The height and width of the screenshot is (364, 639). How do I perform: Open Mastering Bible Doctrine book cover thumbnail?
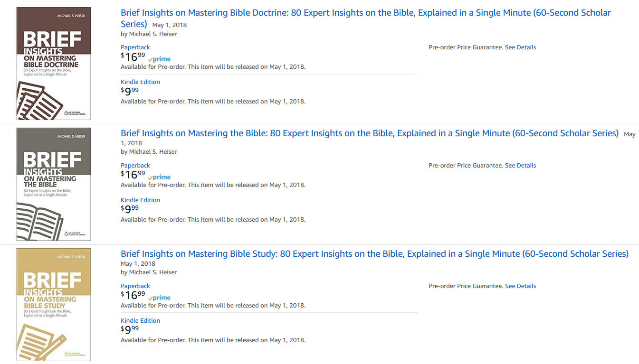54,64
